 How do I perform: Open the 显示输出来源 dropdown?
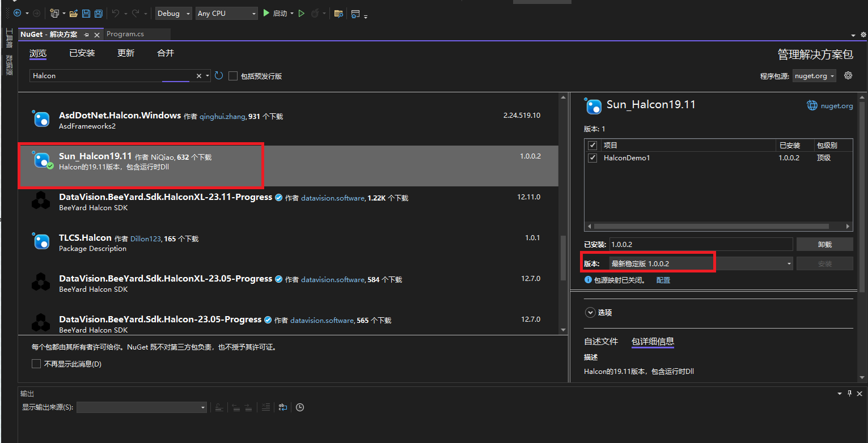pos(142,407)
